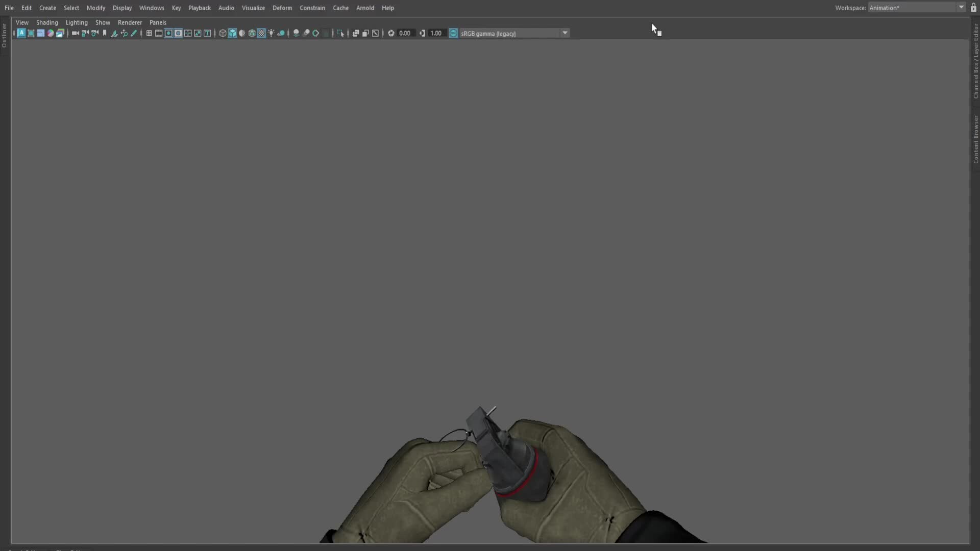The height and width of the screenshot is (551, 980).
Task: Open the Panels menu in the viewport
Action: point(158,22)
